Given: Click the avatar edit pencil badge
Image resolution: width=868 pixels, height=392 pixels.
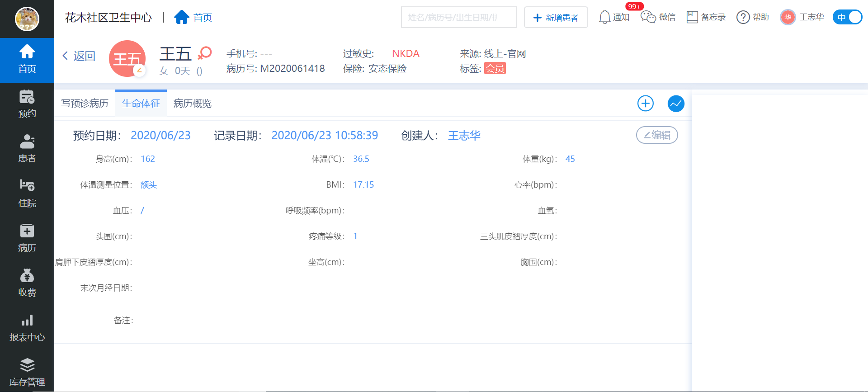Looking at the screenshot, I should pyautogui.click(x=139, y=71).
